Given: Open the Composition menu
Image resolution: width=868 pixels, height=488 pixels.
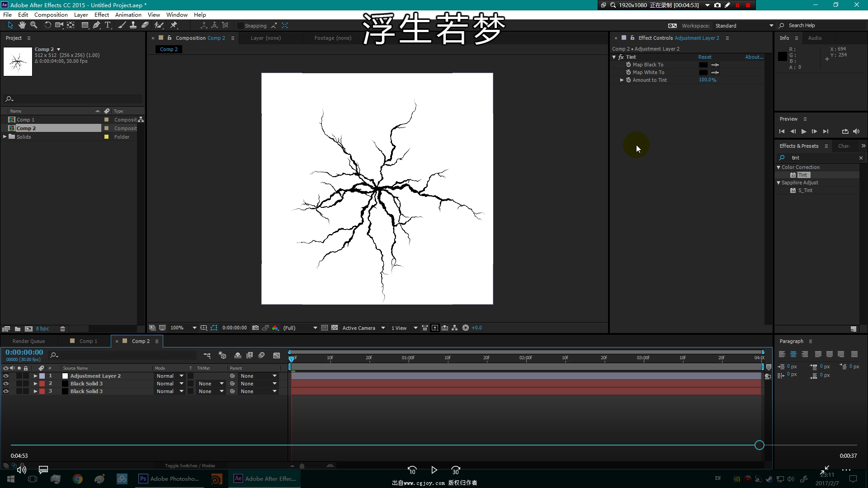Looking at the screenshot, I should tap(51, 14).
